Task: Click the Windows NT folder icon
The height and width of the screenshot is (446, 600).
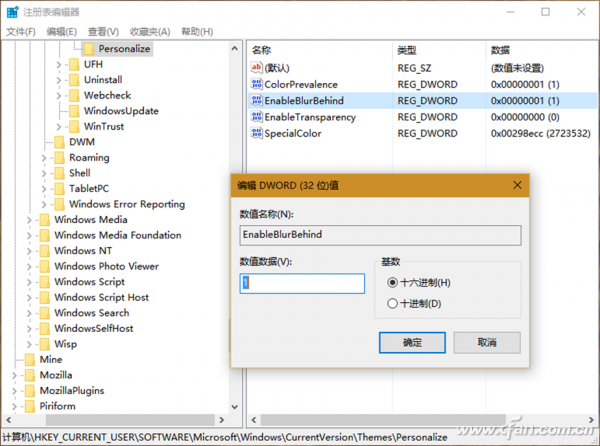Action: [x=45, y=251]
